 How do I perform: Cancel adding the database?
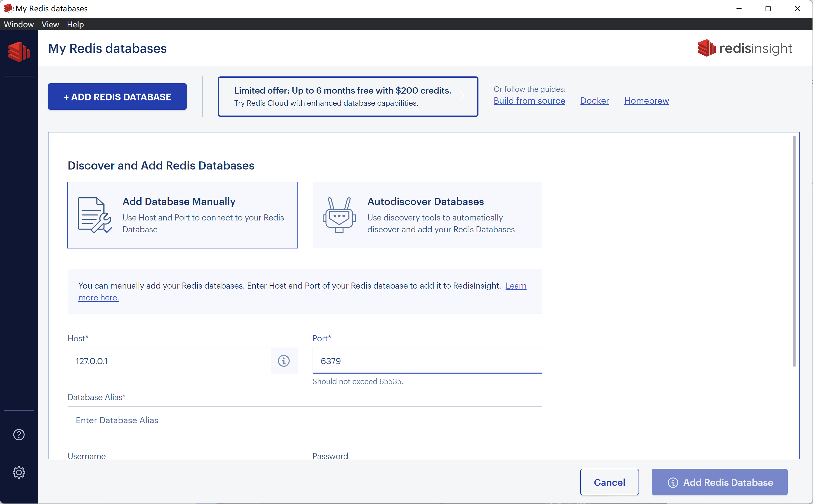[609, 482]
